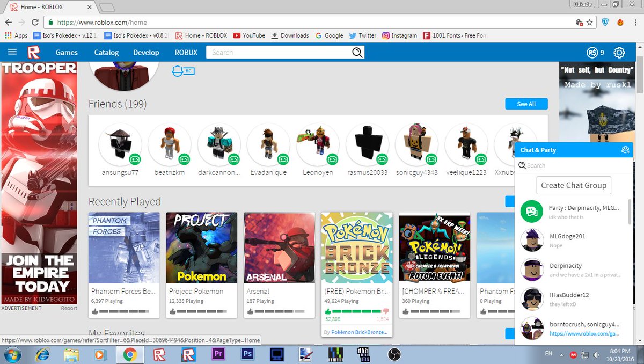
Task: Open the Pokémon BrickBronze creator link
Action: 359,332
